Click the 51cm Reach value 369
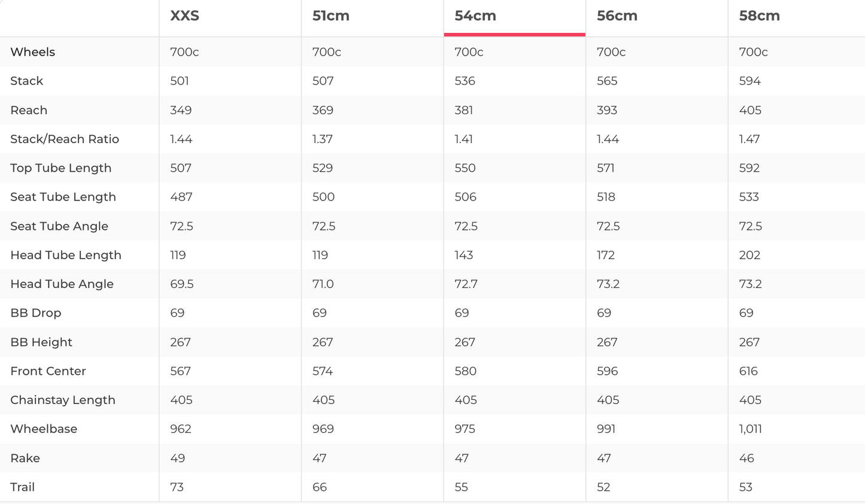 click(x=323, y=110)
